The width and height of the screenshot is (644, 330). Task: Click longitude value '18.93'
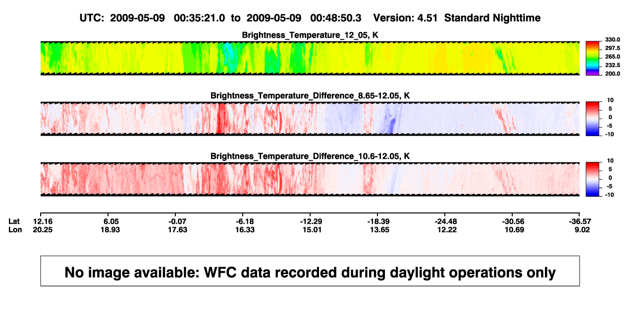(x=111, y=230)
